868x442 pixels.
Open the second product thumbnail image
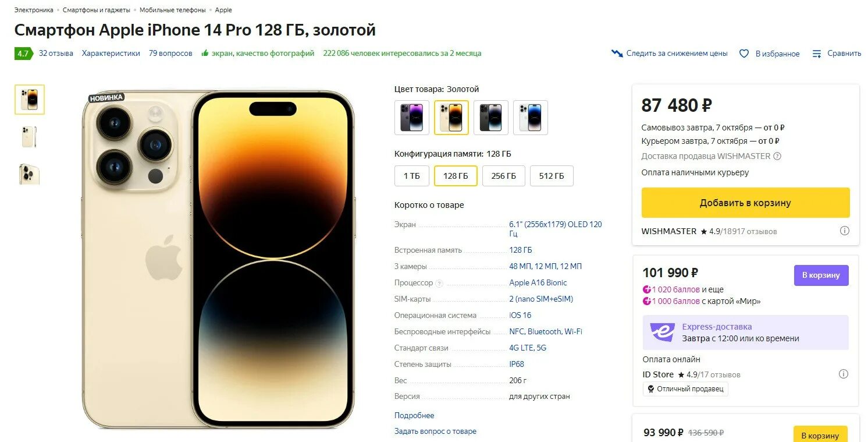(x=29, y=136)
